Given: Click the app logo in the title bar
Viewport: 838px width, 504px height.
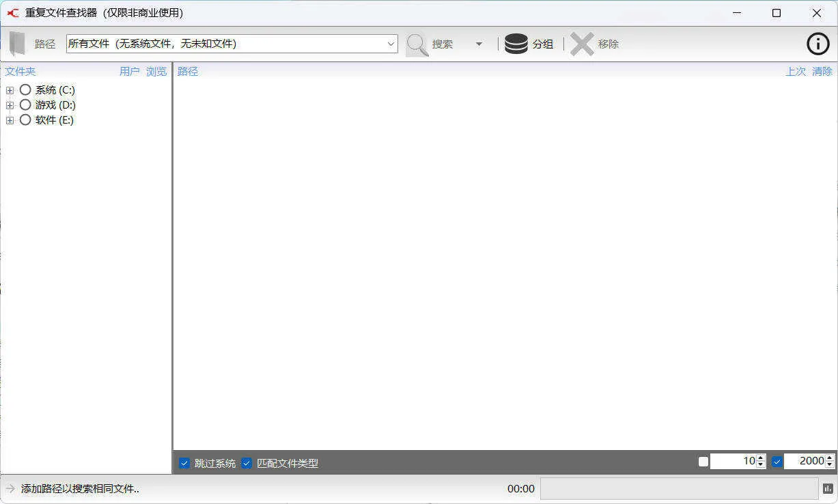Looking at the screenshot, I should pos(13,12).
